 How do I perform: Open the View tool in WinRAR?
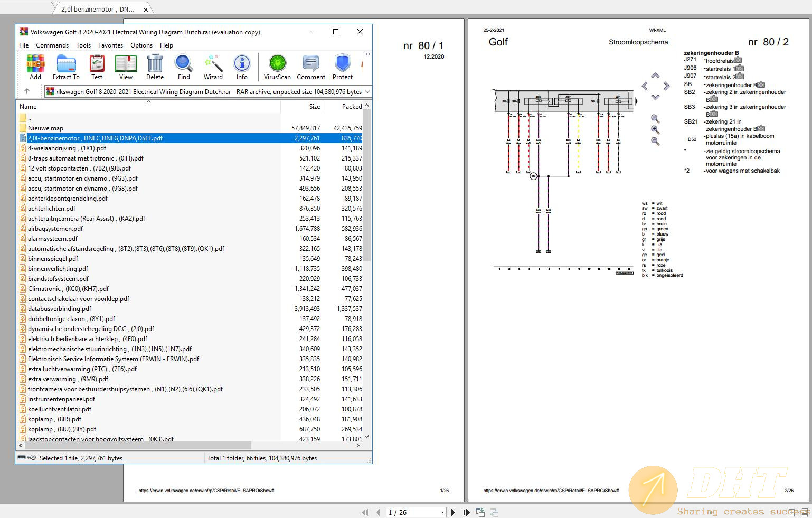point(126,68)
